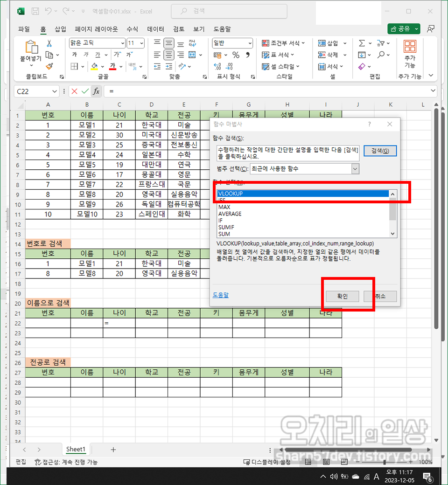Screen dimensions: 448x485
Task: Bottom-align cell contents
Action: [181, 43]
